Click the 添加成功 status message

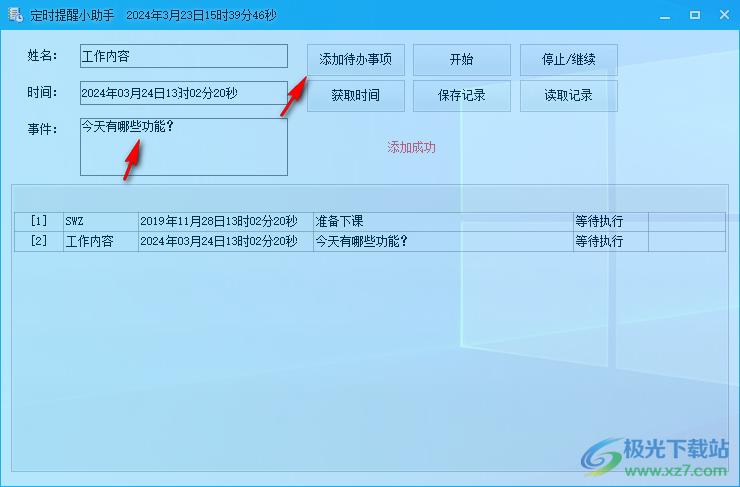pos(412,148)
